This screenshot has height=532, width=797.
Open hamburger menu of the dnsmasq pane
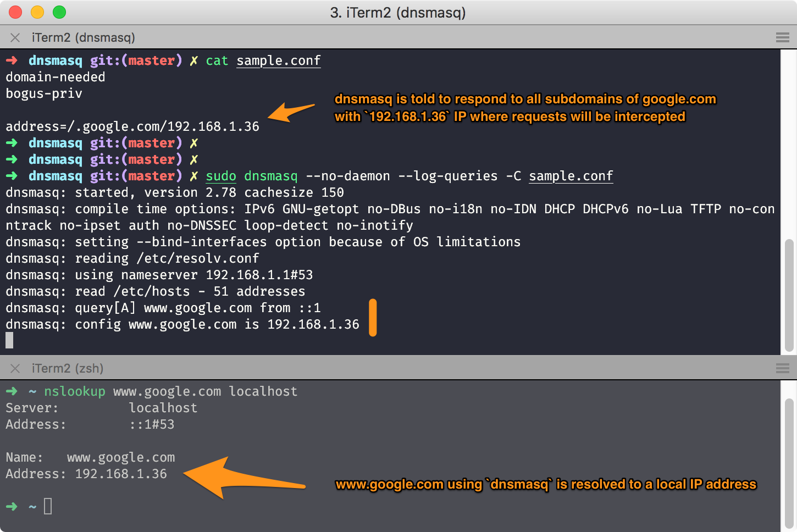click(783, 37)
